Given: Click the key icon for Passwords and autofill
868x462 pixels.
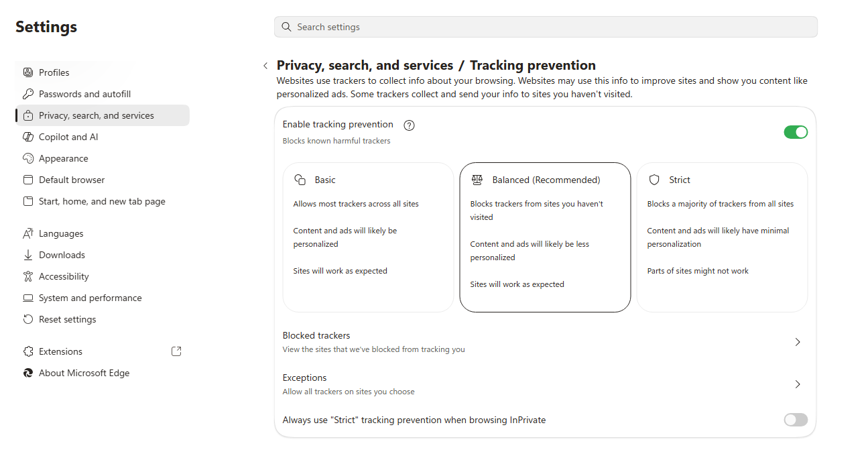Looking at the screenshot, I should [28, 94].
